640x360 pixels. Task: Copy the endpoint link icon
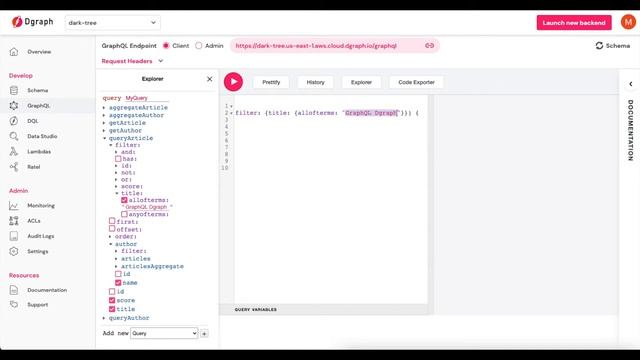(x=429, y=46)
